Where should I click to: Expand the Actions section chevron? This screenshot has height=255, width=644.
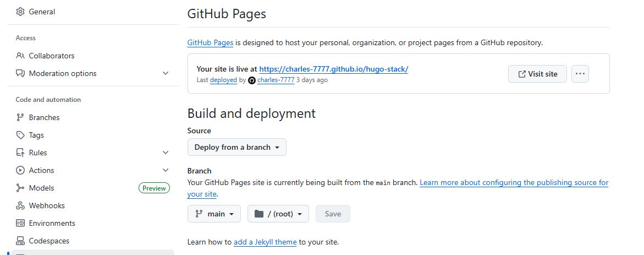pyautogui.click(x=166, y=170)
